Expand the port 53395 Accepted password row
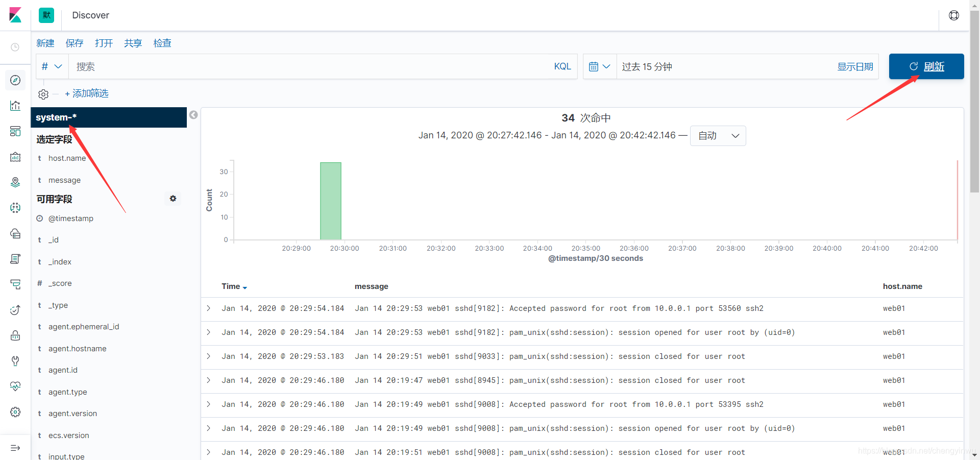980x460 pixels. 208,404
